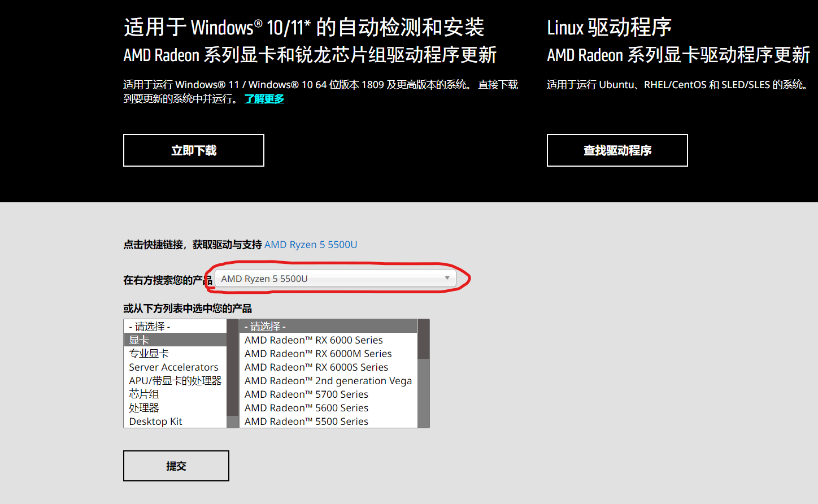Click the category list scrollbar
Image resolution: width=818 pixels, height=504 pixels.
(233, 373)
